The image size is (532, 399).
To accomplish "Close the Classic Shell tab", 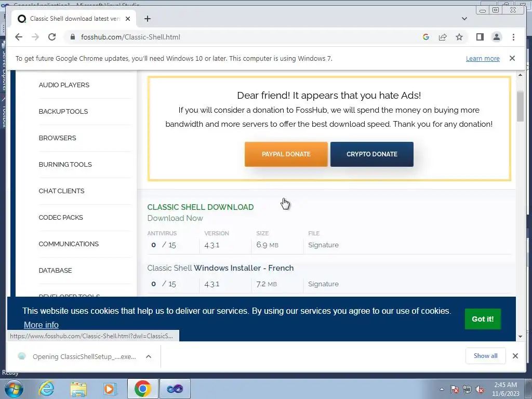I will point(128,19).
